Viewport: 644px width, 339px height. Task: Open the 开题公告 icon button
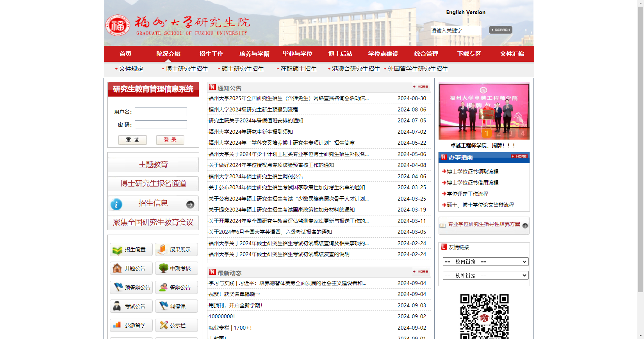(131, 268)
